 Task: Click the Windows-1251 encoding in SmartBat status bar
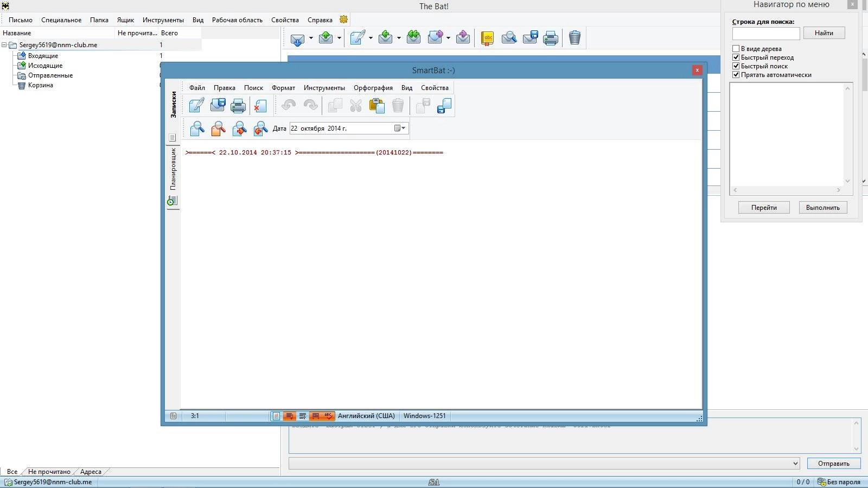point(425,416)
